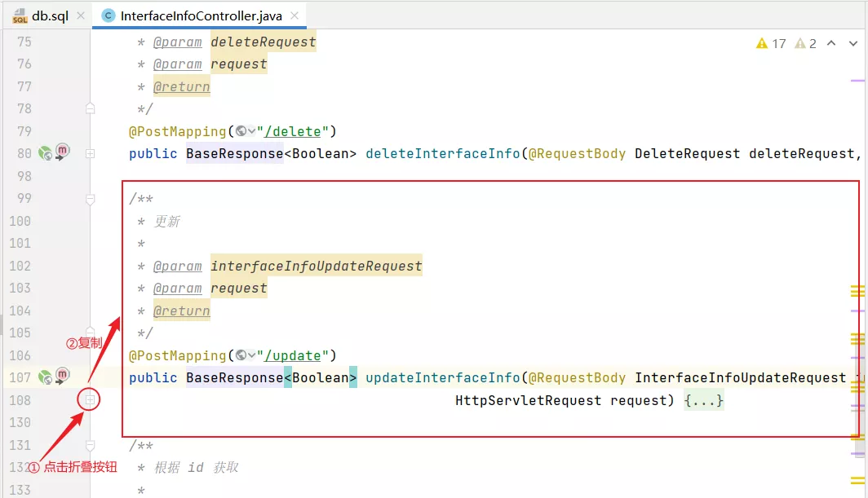Image resolution: width=868 pixels, height=498 pixels.
Task: Click line number 99 in the gutter
Action: [x=24, y=199]
